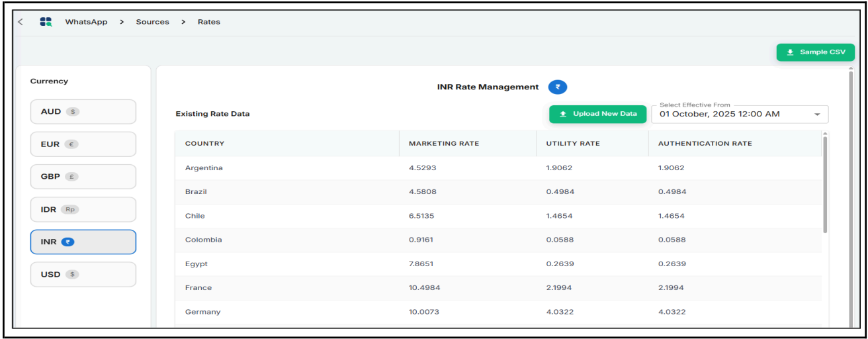Click Colombia's utility rate value

(560, 240)
